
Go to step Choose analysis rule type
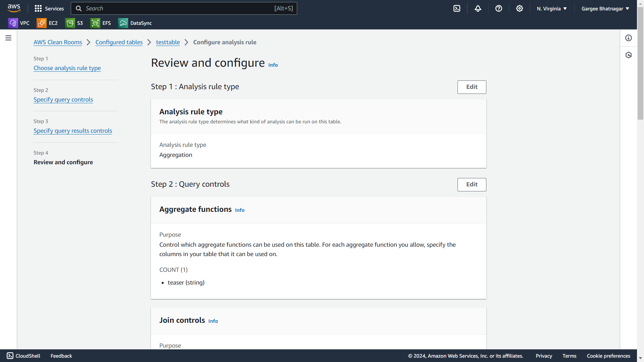pyautogui.click(x=67, y=68)
